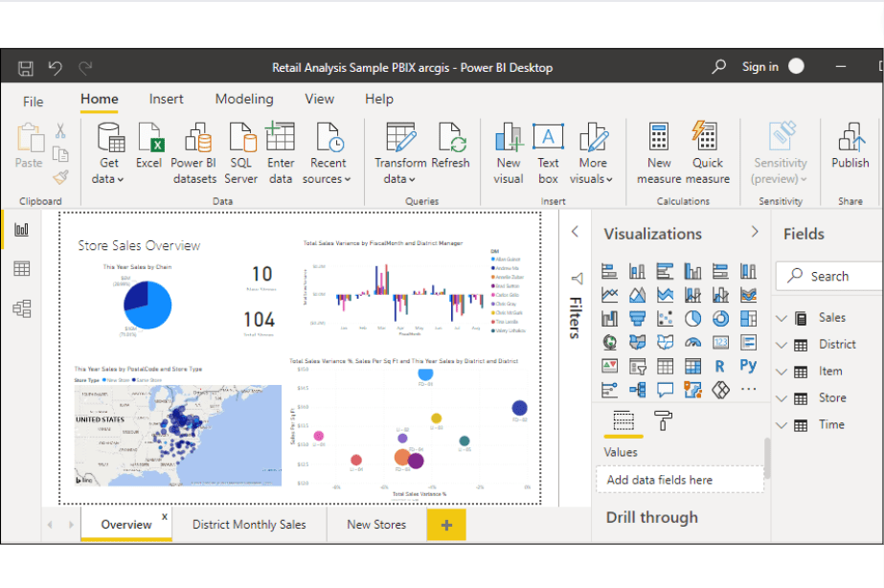Select the Pie chart visualization

[x=691, y=318]
